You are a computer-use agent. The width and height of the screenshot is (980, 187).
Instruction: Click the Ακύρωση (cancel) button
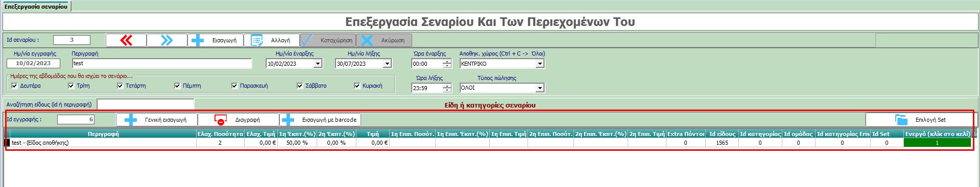click(x=384, y=40)
